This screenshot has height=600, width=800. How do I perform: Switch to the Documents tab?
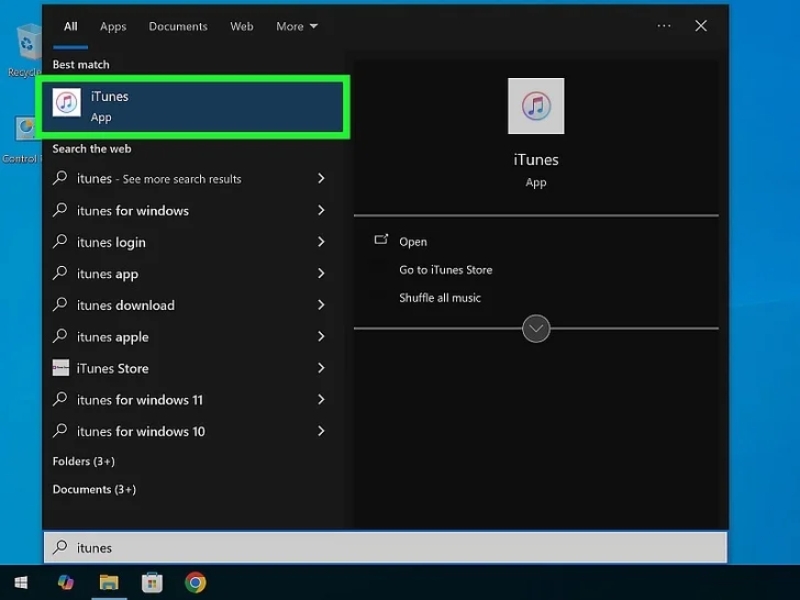tap(178, 26)
